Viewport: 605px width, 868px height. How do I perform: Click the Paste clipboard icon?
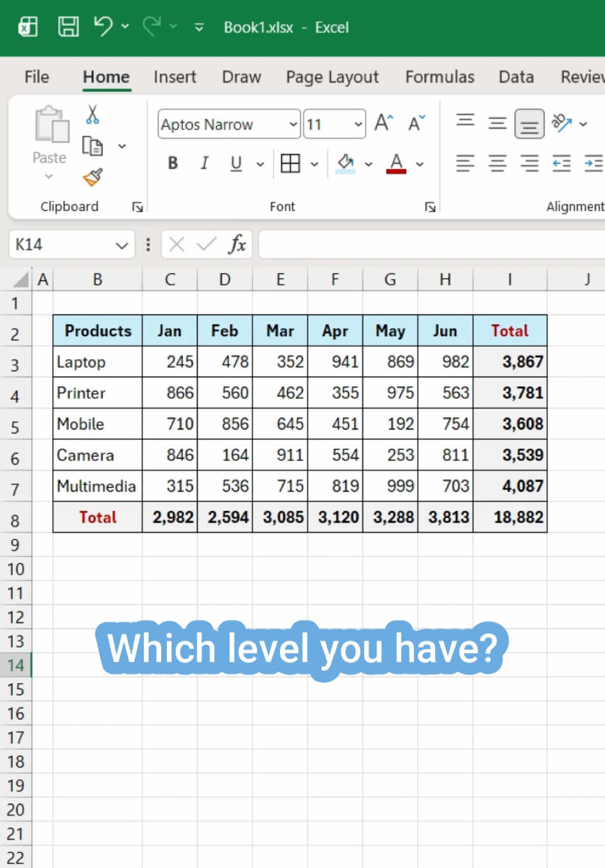coord(52,124)
